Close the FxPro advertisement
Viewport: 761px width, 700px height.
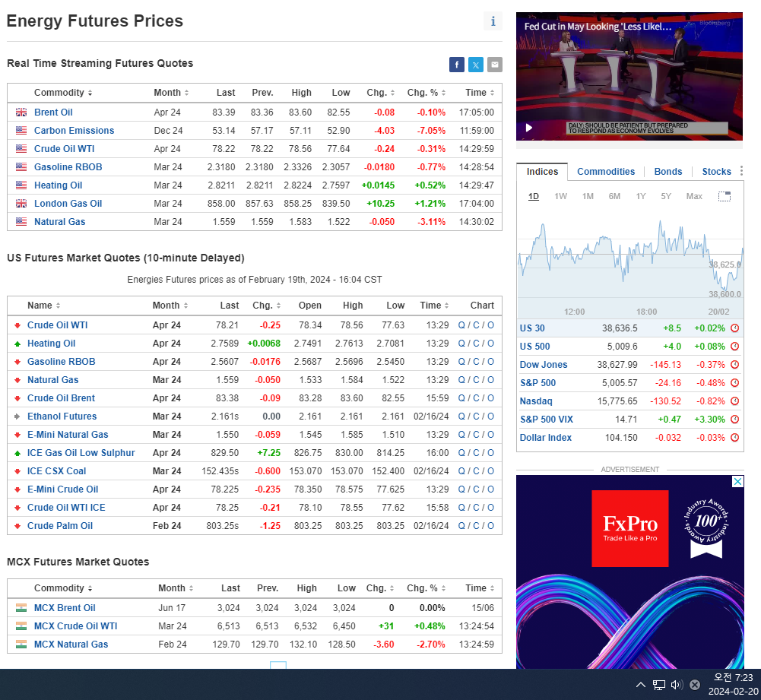click(x=737, y=481)
